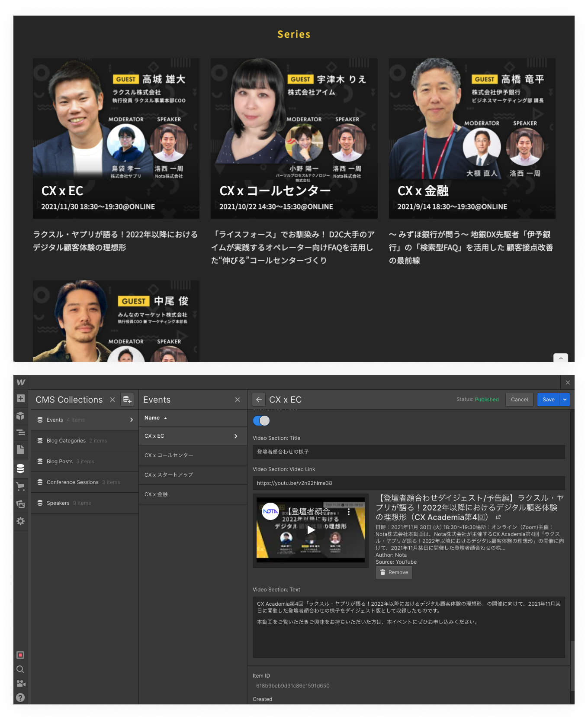The width and height of the screenshot is (588, 720).
Task: Close the Events panel
Action: point(238,400)
